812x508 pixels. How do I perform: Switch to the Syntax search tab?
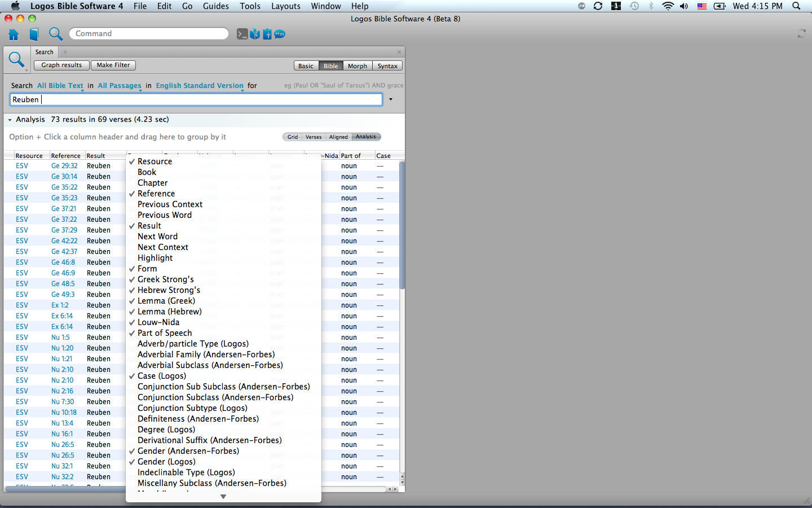[x=387, y=66]
